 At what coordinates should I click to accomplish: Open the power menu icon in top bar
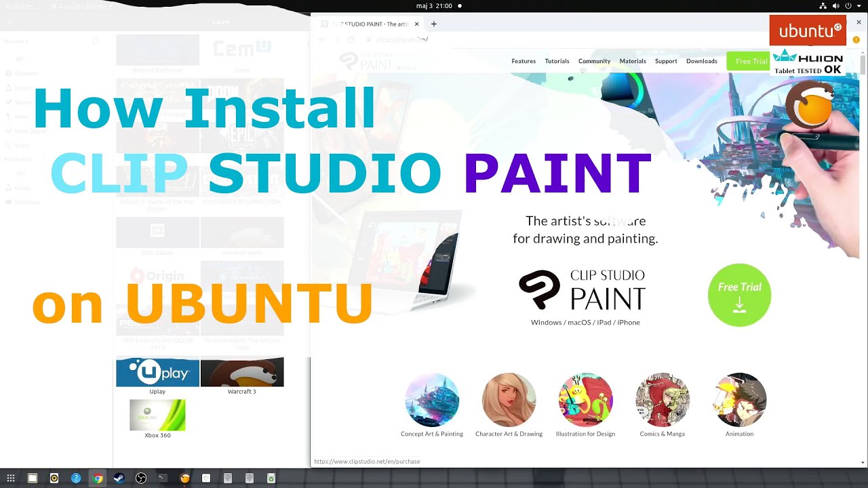click(848, 5)
